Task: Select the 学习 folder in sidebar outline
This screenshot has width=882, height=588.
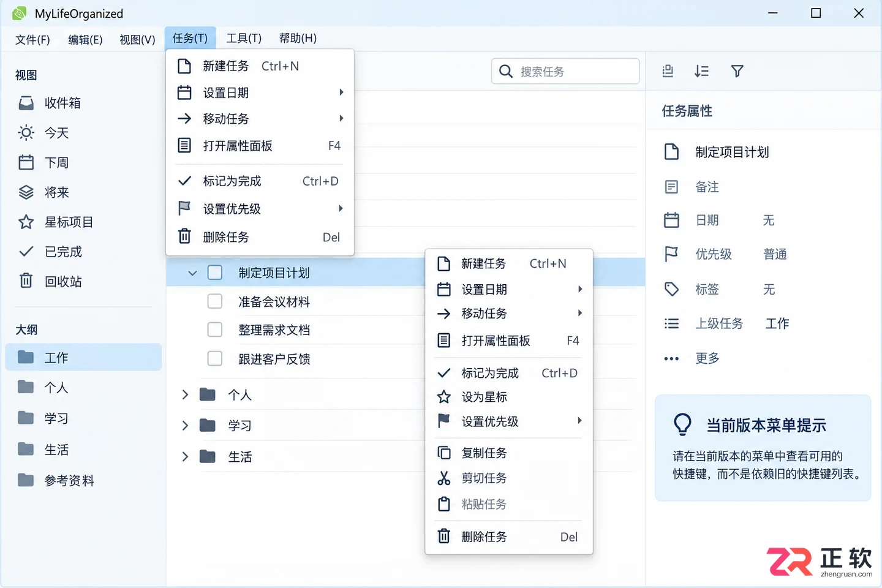Action: pyautogui.click(x=83, y=418)
